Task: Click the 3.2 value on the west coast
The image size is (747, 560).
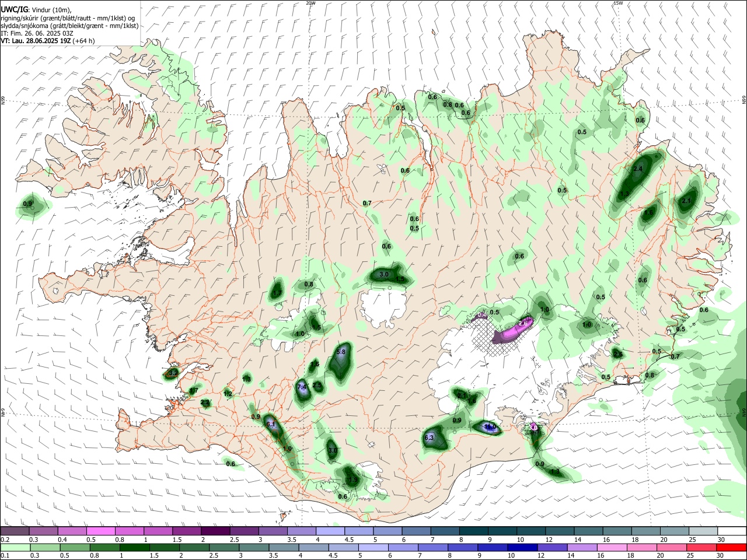Action: [173, 372]
